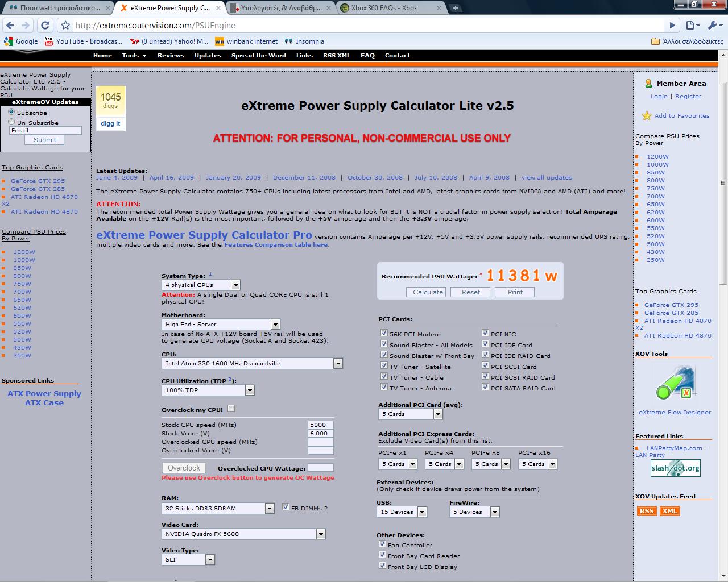The height and width of the screenshot is (582, 728).
Task: Expand the Video Card dropdown
Action: click(243, 534)
